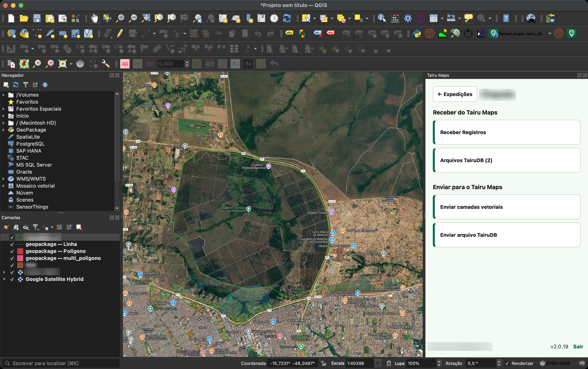Open the Field Calculator sigma icon
The width and height of the screenshot is (588, 369).
[x=421, y=18]
